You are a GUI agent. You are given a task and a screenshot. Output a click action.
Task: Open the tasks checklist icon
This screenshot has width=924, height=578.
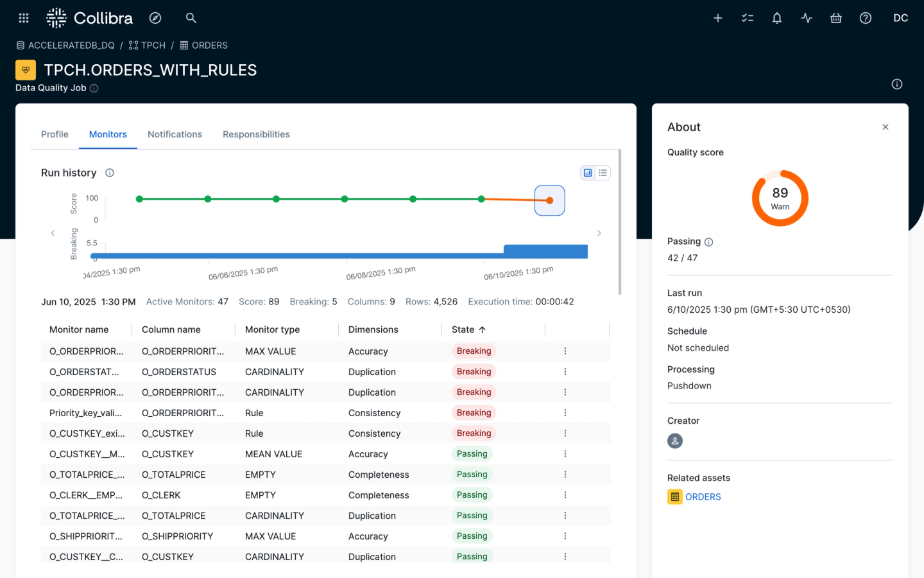pyautogui.click(x=748, y=18)
